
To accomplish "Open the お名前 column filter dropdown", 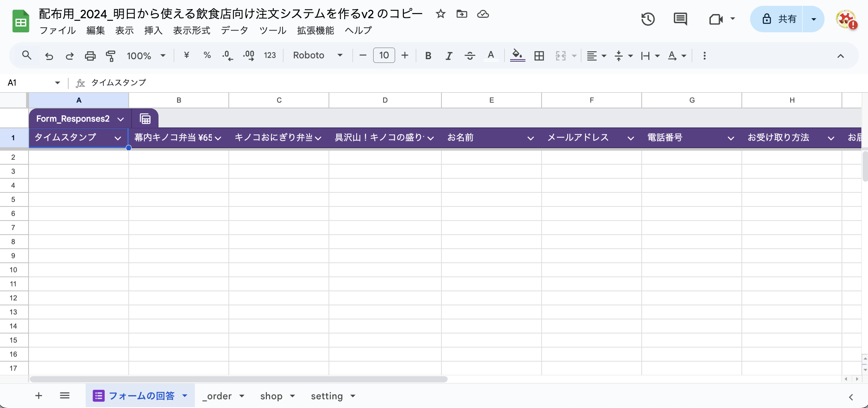I will 531,138.
